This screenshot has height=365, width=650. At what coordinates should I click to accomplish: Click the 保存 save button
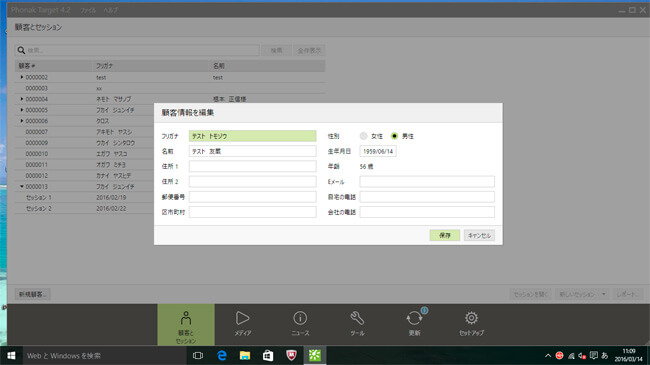pyautogui.click(x=445, y=235)
